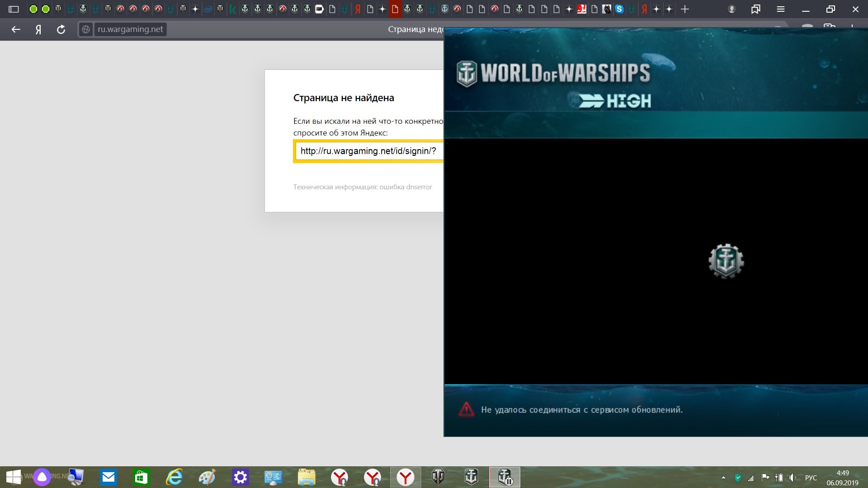The height and width of the screenshot is (488, 868).
Task: Show hidden system tray icons
Action: pos(723,478)
